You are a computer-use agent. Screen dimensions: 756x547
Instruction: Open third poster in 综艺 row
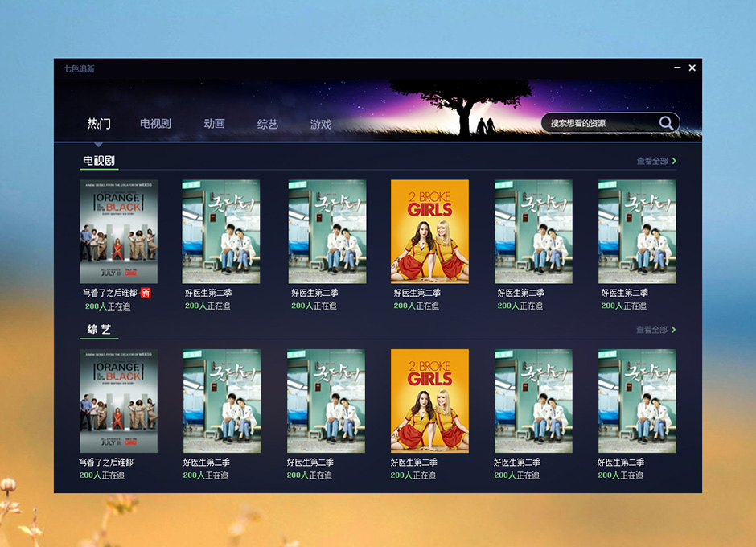tap(326, 401)
